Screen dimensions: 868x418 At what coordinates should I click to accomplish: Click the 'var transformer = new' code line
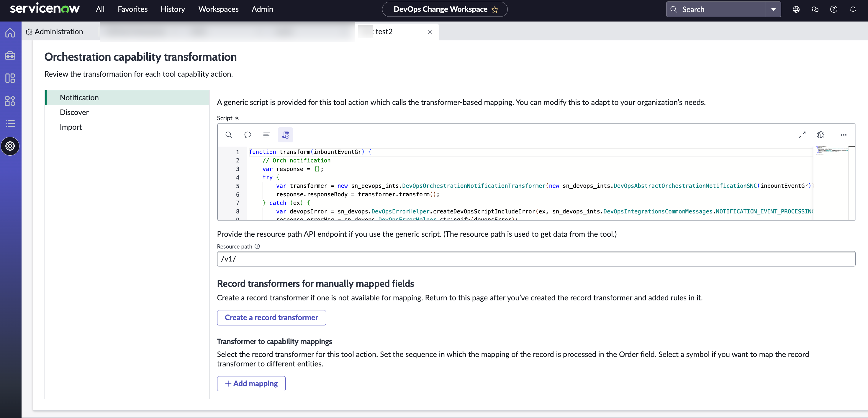(x=545, y=186)
